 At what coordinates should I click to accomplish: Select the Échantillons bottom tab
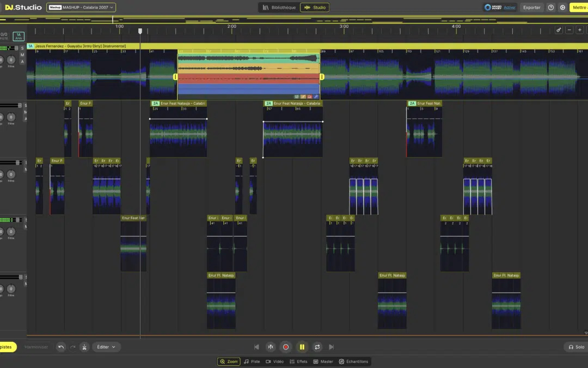point(354,361)
